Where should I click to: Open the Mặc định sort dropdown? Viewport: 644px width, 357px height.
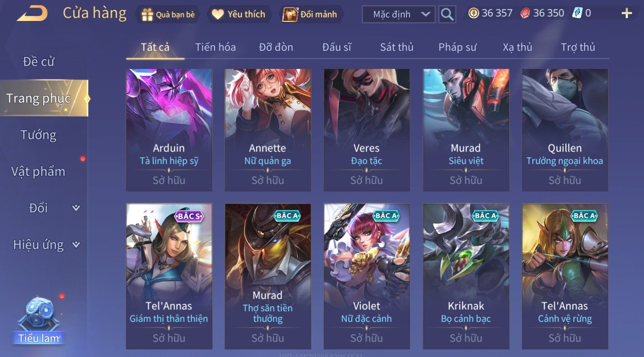pyautogui.click(x=399, y=14)
